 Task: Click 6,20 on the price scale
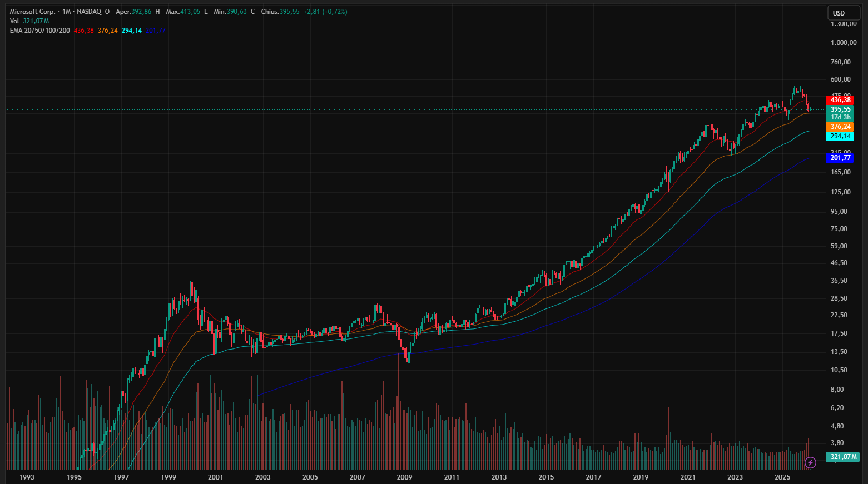837,408
